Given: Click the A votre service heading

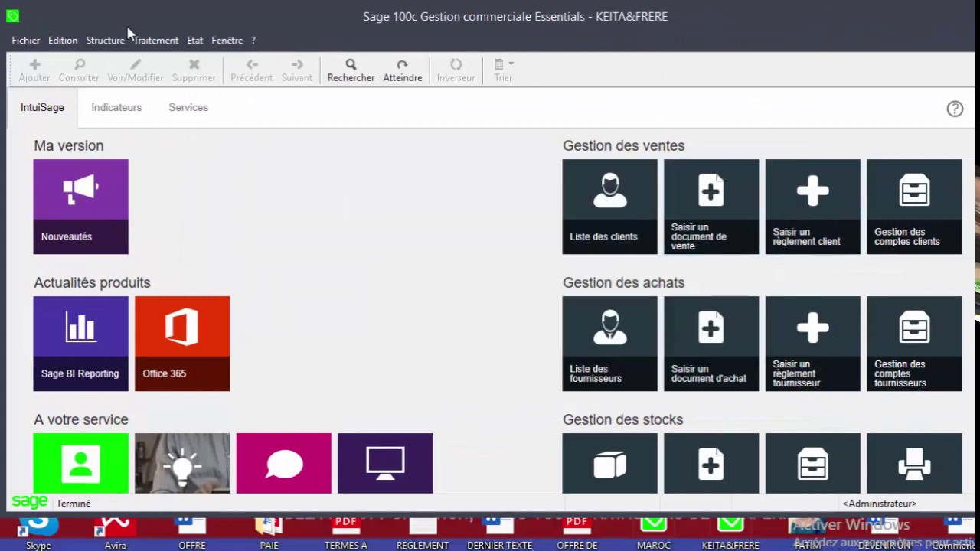Looking at the screenshot, I should [81, 419].
